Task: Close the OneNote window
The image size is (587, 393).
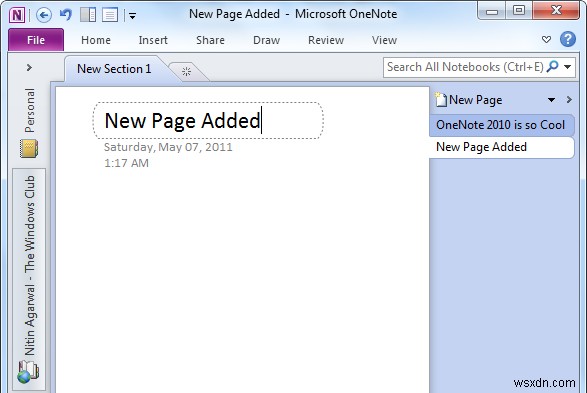Action: [x=556, y=10]
